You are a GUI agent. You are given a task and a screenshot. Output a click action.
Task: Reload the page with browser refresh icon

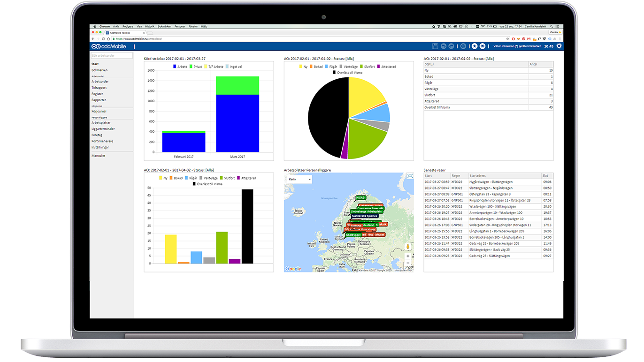click(x=103, y=39)
